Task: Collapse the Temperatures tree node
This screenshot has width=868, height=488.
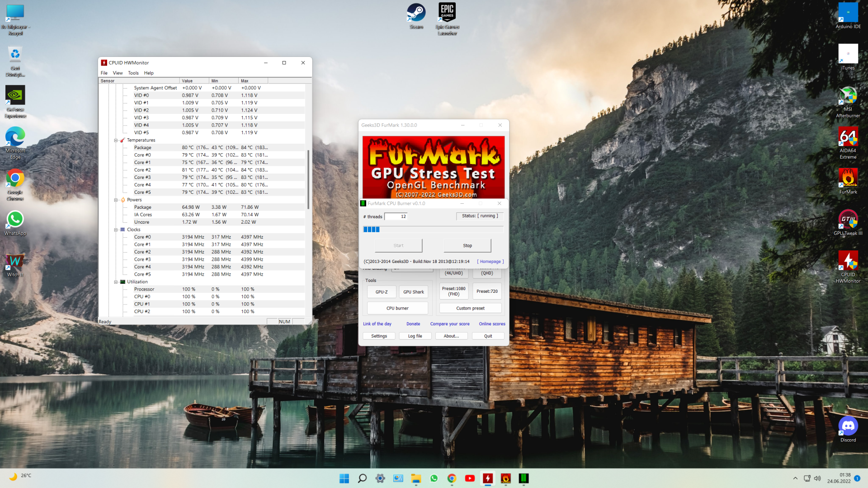Action: [116, 141]
